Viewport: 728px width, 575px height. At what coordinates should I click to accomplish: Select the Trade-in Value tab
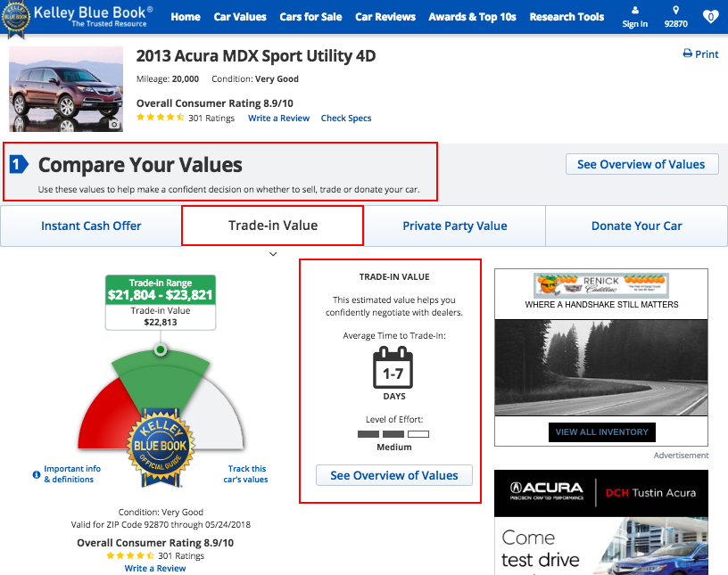coord(272,226)
